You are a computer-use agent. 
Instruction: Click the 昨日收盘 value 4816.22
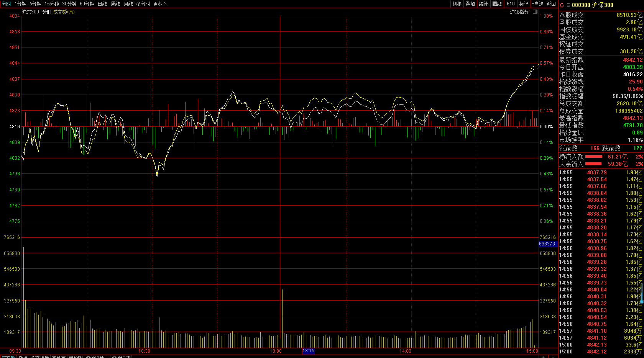pyautogui.click(x=632, y=75)
